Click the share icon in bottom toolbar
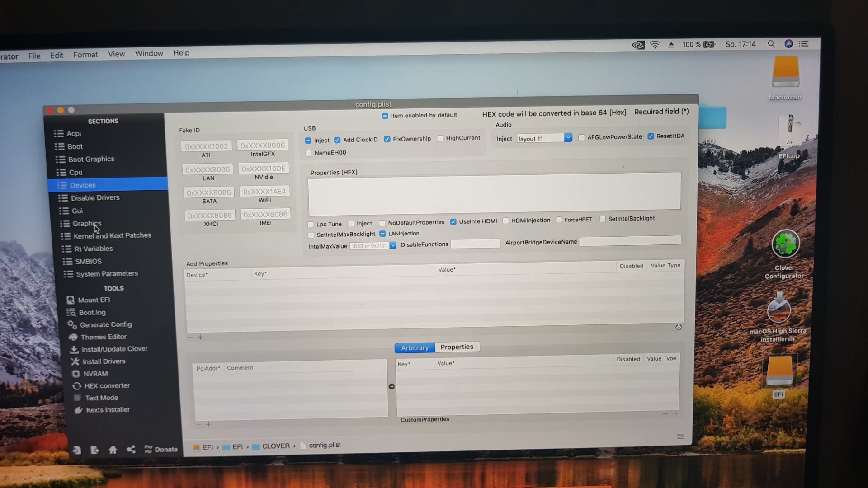Viewport: 868px width, 488px height. (131, 449)
